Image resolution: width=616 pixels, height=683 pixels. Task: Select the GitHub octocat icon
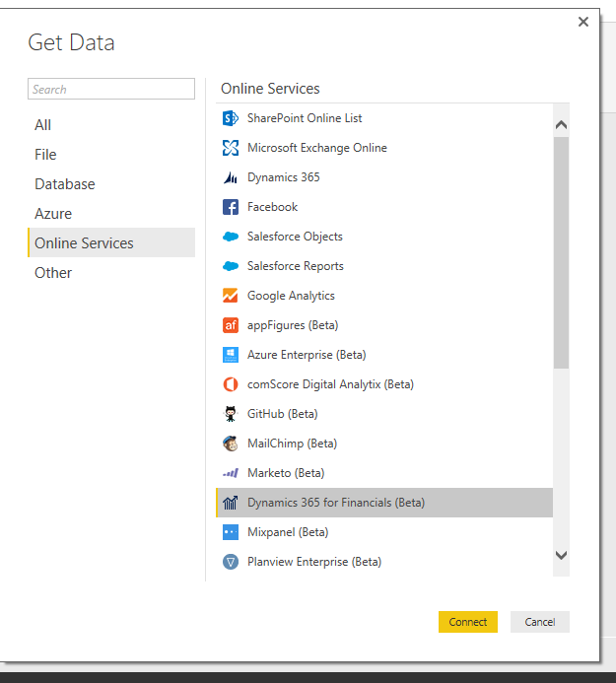click(x=231, y=414)
